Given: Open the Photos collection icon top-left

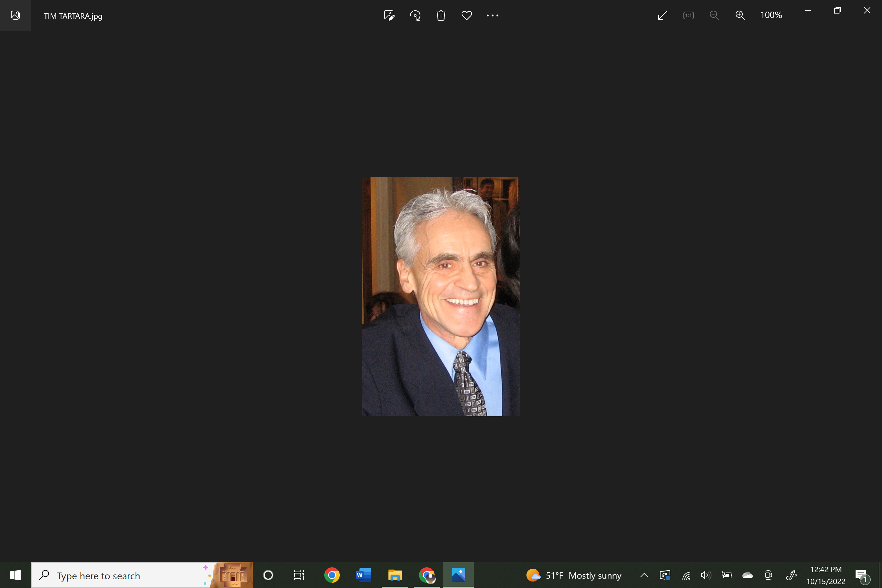Looking at the screenshot, I should [15, 15].
